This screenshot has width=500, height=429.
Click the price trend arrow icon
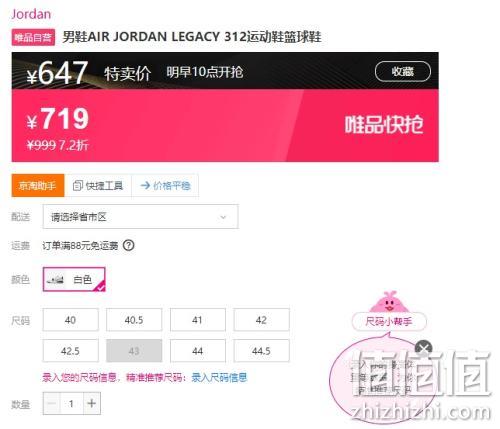[145, 185]
